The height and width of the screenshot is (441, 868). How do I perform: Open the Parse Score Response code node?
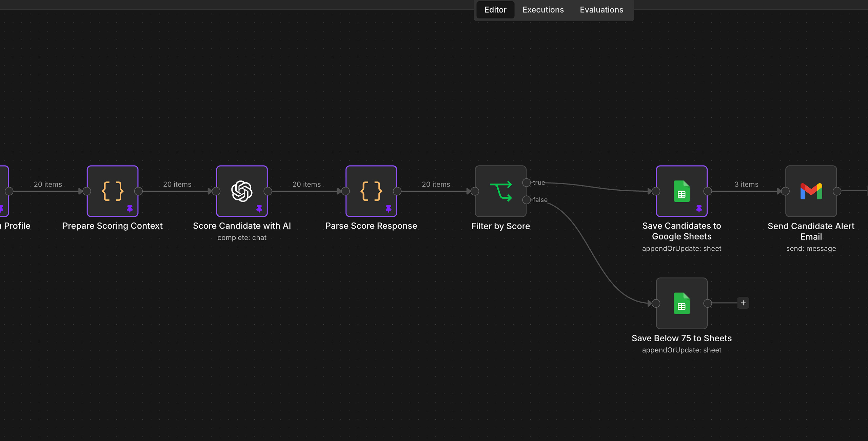371,191
